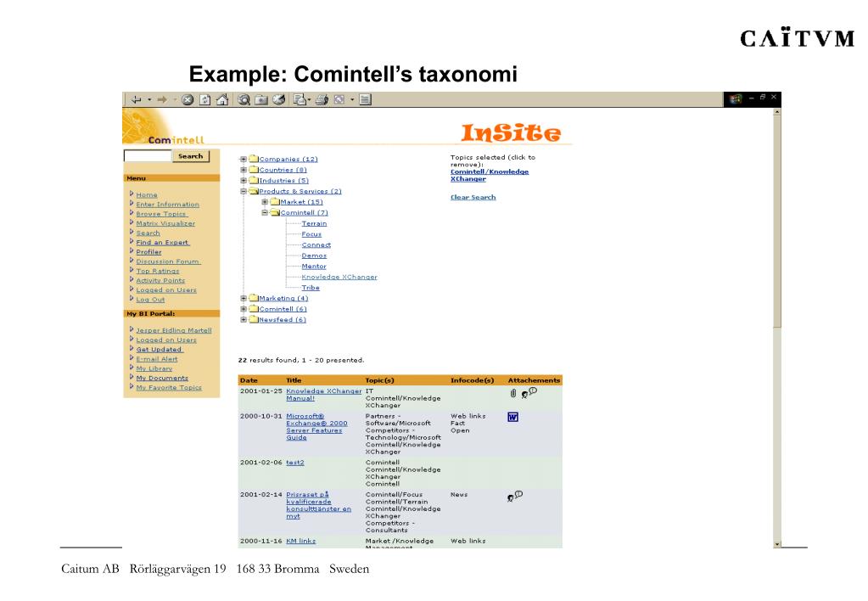The height and width of the screenshot is (601, 868).
Task: Open the test2 result title
Action: point(295,463)
